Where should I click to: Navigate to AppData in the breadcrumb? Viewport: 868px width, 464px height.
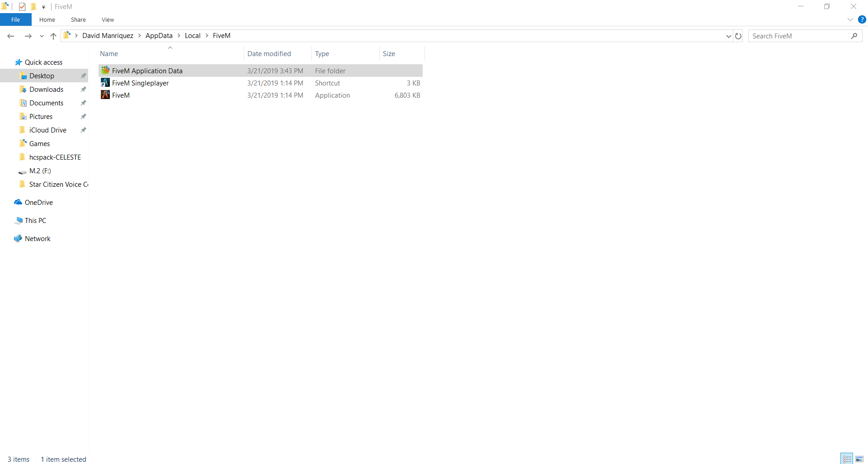159,36
